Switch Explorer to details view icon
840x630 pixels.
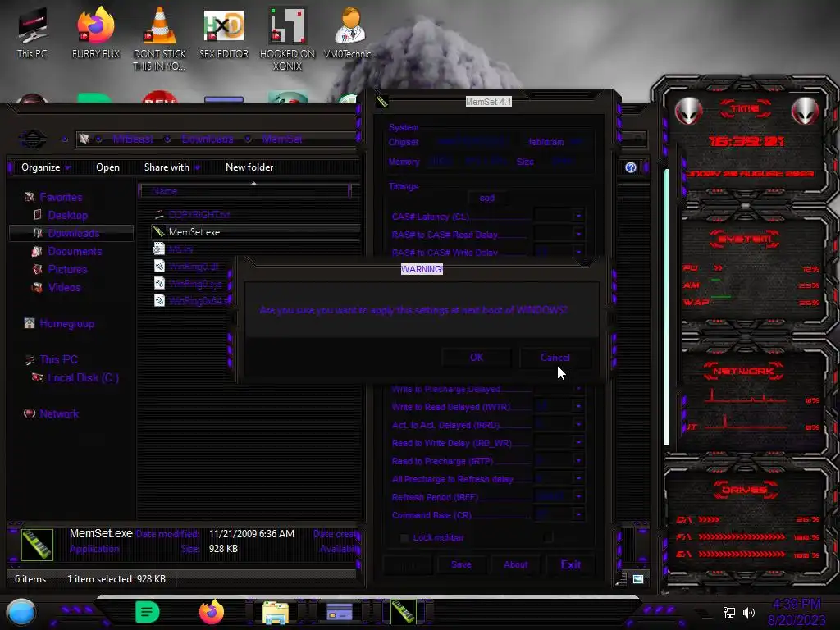(x=623, y=579)
